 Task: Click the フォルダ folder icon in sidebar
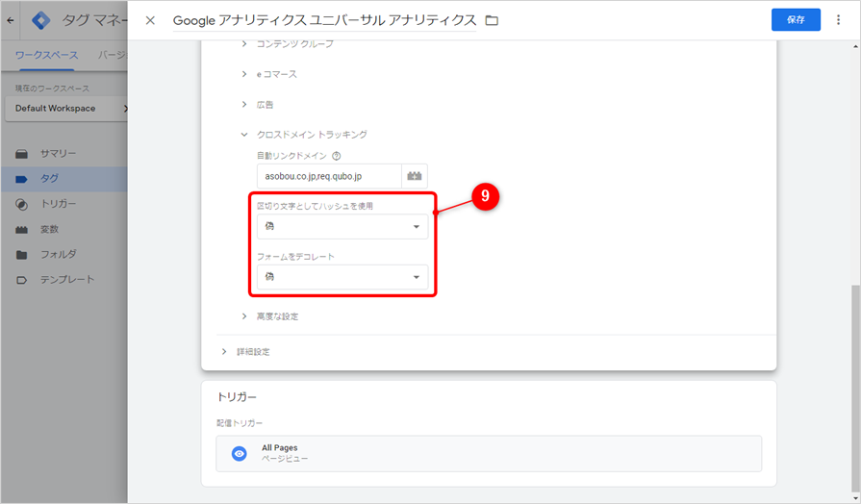coord(21,255)
